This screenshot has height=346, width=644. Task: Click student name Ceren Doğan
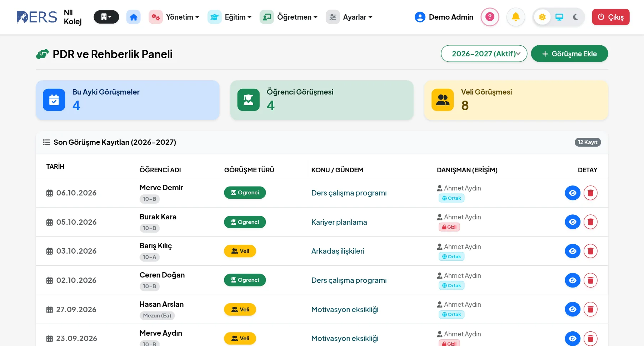162,275
